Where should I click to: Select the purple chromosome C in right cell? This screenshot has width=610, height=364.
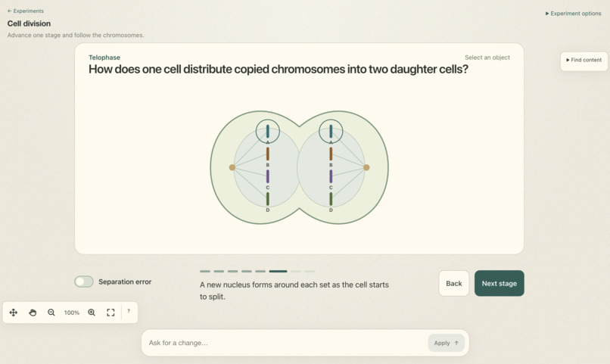point(331,176)
